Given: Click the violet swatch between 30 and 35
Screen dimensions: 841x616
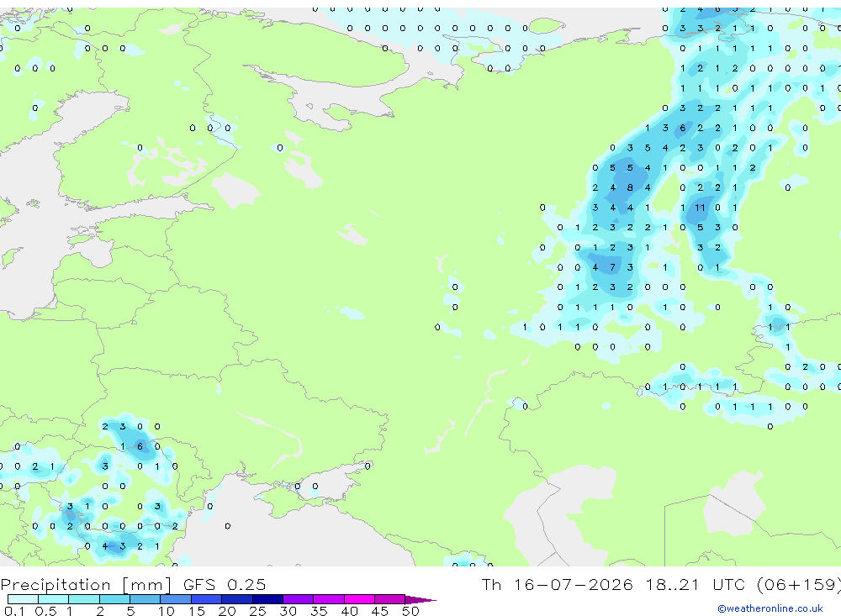Looking at the screenshot, I should pyautogui.click(x=299, y=599).
